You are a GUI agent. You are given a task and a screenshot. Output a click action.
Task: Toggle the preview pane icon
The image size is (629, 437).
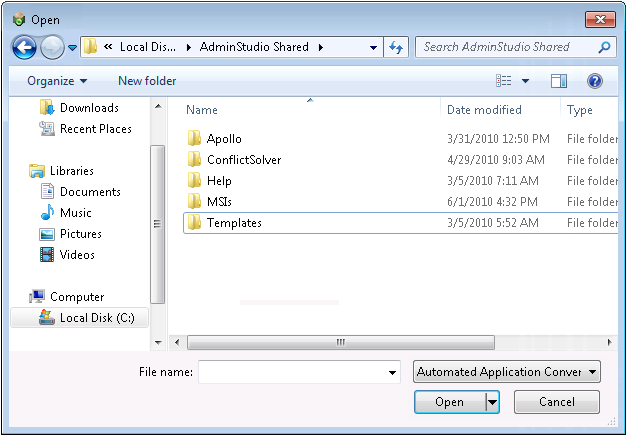tap(559, 81)
